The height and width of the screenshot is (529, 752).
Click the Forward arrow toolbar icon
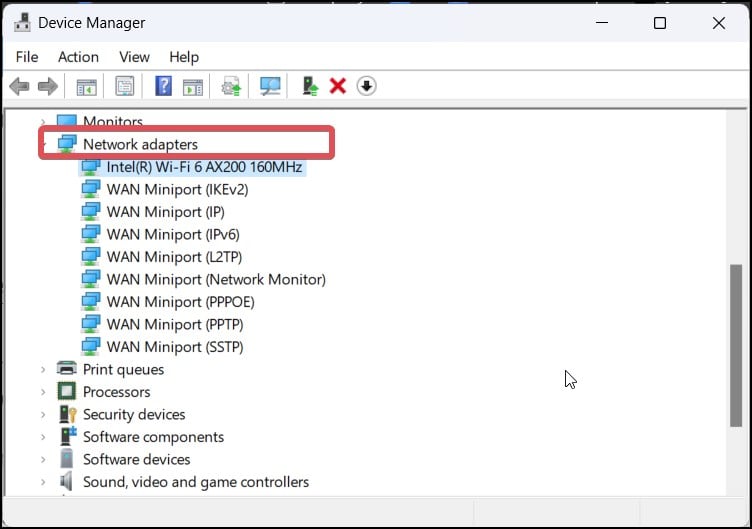point(47,86)
